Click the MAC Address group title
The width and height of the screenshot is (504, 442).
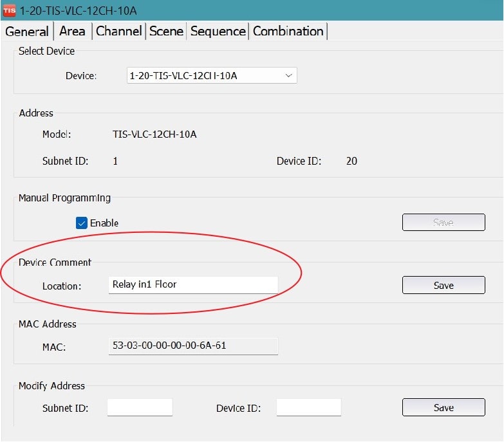(x=47, y=324)
